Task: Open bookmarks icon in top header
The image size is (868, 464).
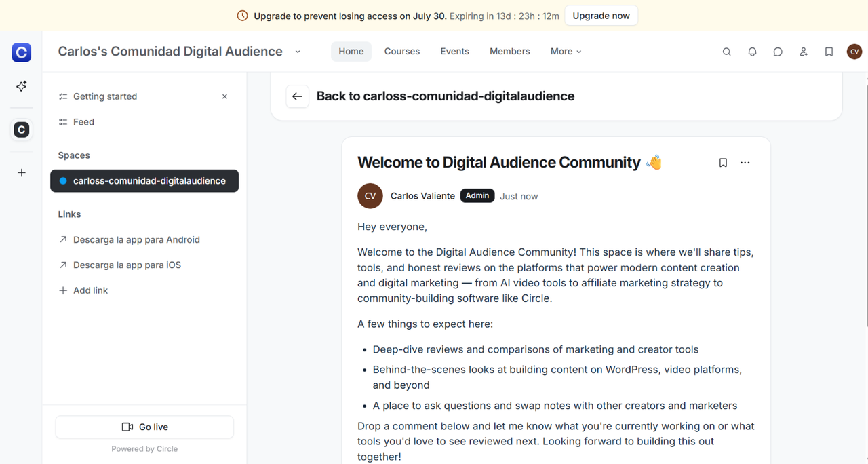Action: 829,52
